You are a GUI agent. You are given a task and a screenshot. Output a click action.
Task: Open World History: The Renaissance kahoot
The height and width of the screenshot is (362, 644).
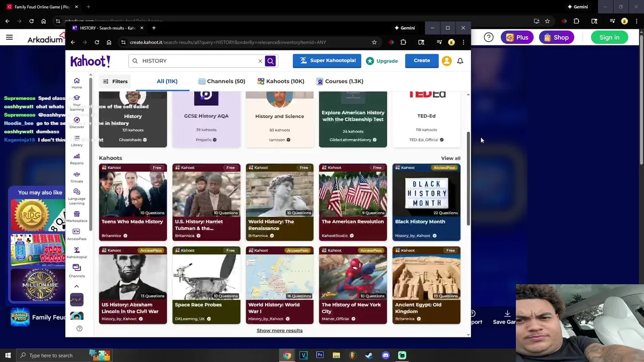(279, 202)
